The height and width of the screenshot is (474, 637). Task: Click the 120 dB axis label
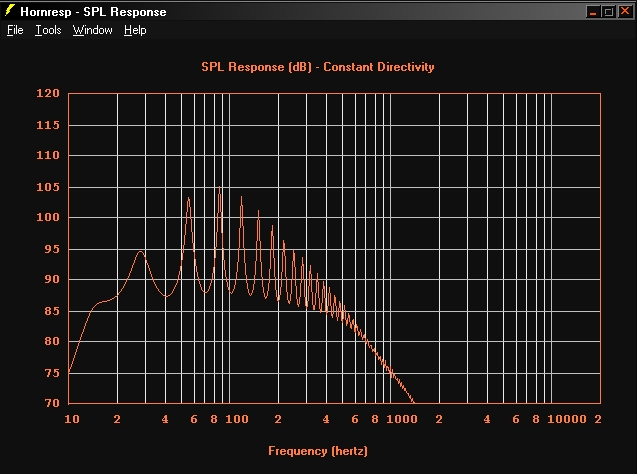(x=48, y=93)
